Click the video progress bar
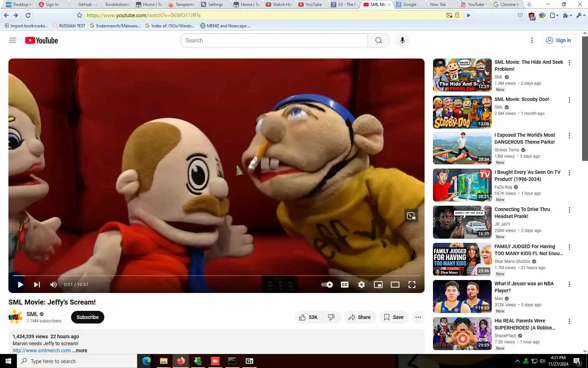The width and height of the screenshot is (588, 368). (216, 276)
